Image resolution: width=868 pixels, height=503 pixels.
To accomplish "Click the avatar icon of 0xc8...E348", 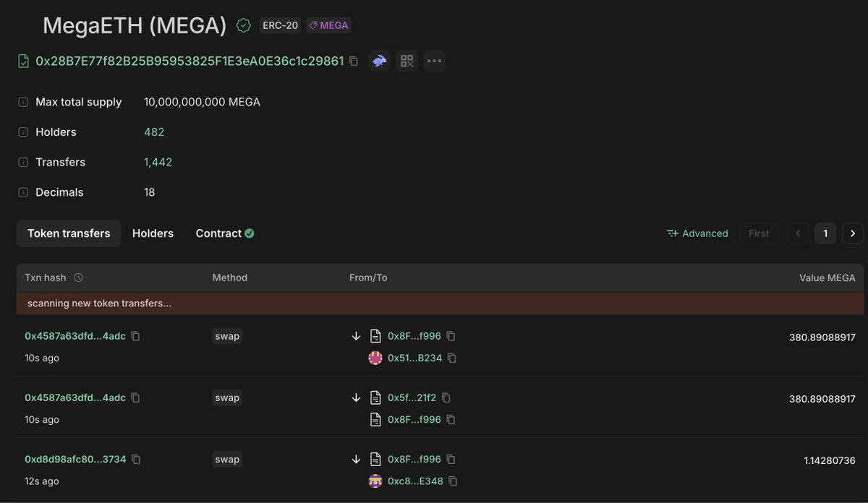I will tap(375, 481).
